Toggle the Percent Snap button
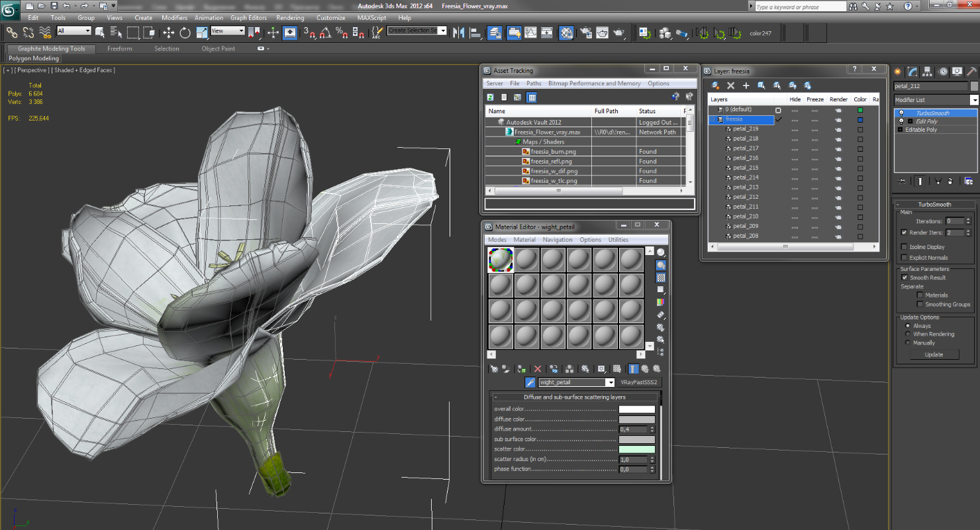 click(x=341, y=32)
